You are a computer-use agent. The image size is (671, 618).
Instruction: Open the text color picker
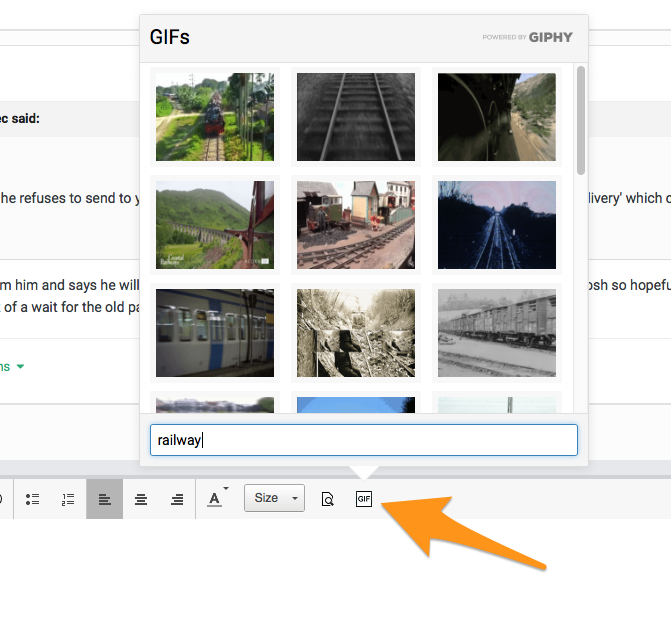(216, 498)
